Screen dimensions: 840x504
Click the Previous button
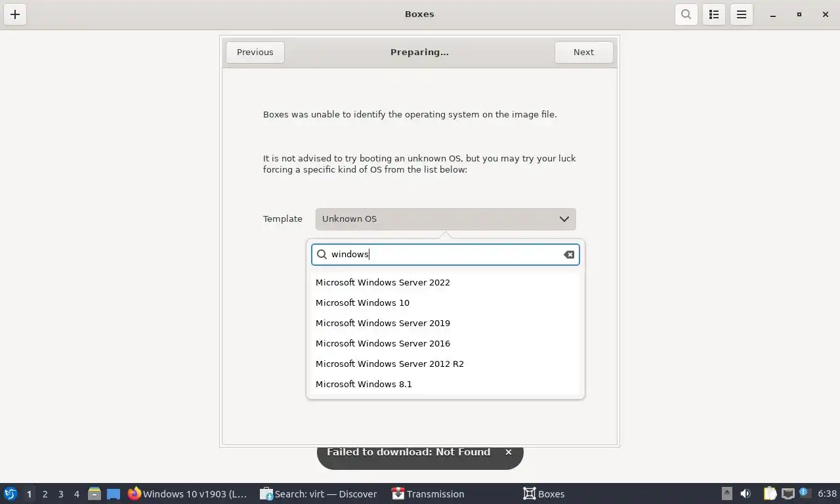(255, 52)
